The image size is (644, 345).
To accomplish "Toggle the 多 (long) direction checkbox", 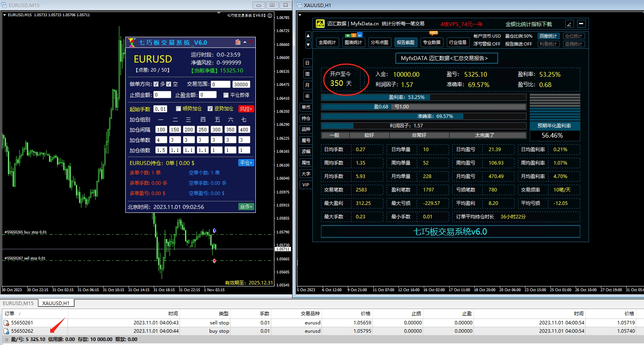I will [x=156, y=84].
